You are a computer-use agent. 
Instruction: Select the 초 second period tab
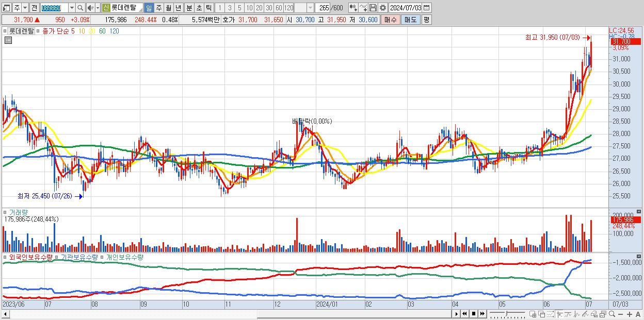[x=199, y=8]
